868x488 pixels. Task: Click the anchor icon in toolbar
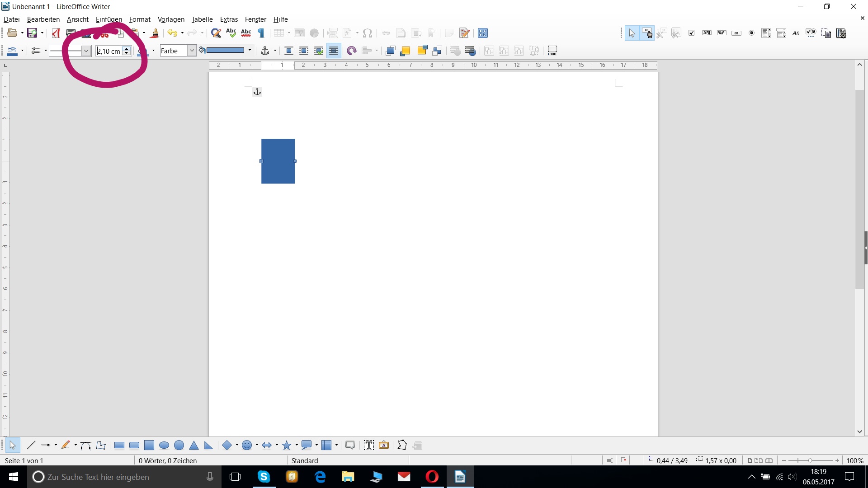pos(265,51)
